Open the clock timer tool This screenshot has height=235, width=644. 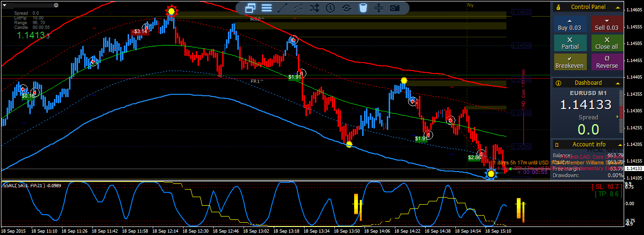331,8
